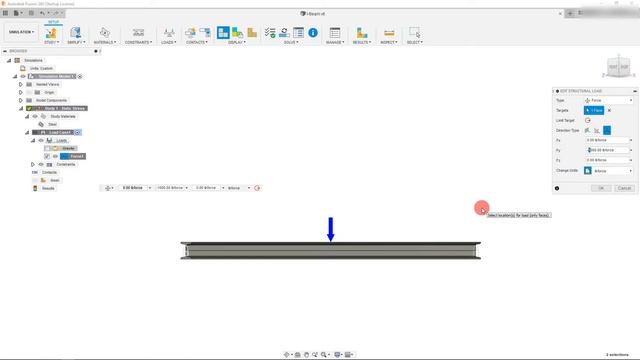
Task: Open the Simulation workspace dropdown
Action: (x=22, y=32)
